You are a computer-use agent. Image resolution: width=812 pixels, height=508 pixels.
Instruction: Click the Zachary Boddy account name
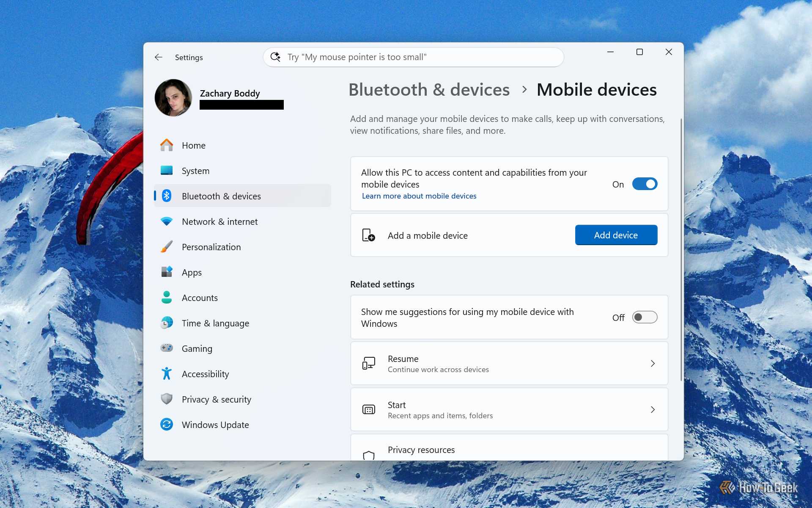[230, 93]
